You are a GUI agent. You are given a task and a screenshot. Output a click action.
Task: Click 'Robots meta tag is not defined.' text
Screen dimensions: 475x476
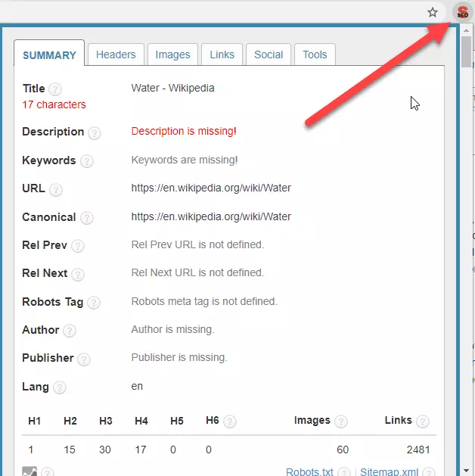pos(204,301)
